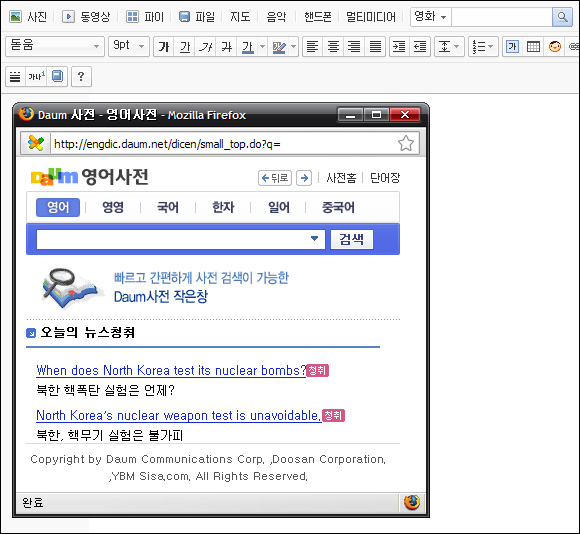
Task: Click the engdic.daum.net URL address field
Action: point(223,144)
